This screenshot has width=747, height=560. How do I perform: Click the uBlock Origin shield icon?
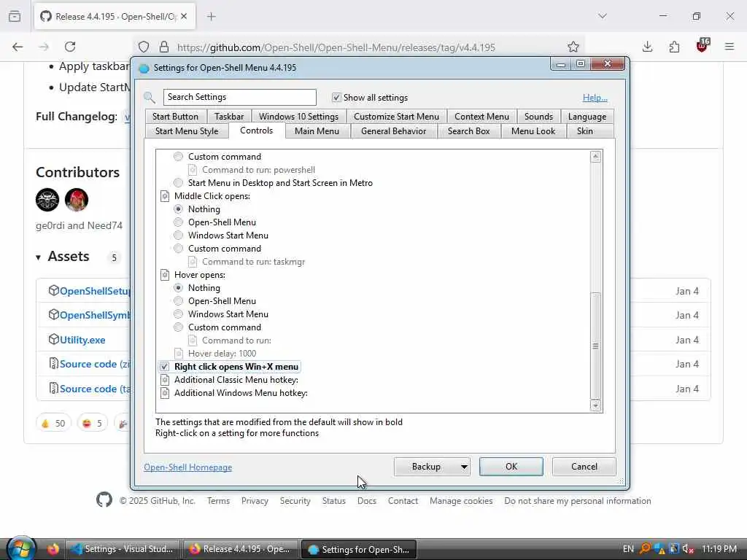pos(703,46)
